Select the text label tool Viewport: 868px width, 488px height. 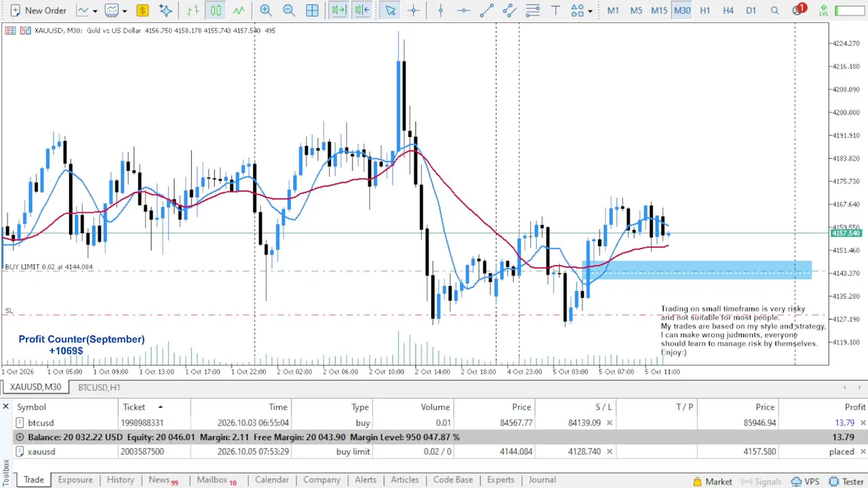click(x=556, y=10)
